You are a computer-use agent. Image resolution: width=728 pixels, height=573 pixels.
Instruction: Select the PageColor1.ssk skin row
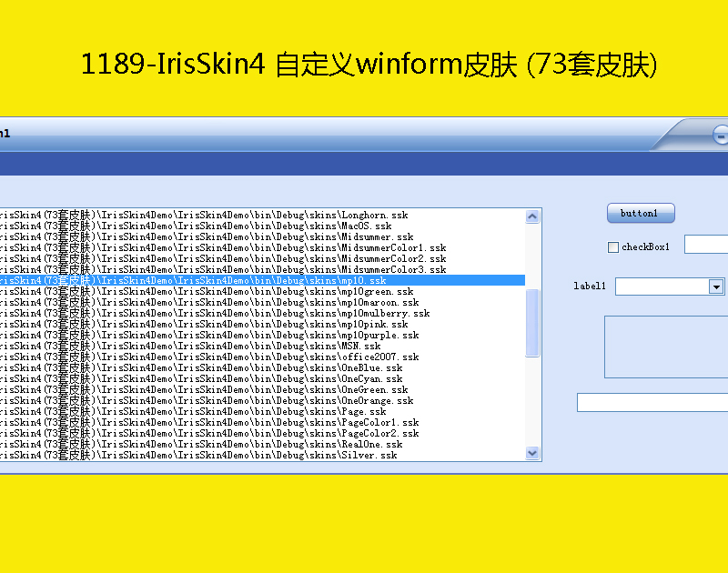coord(262,422)
